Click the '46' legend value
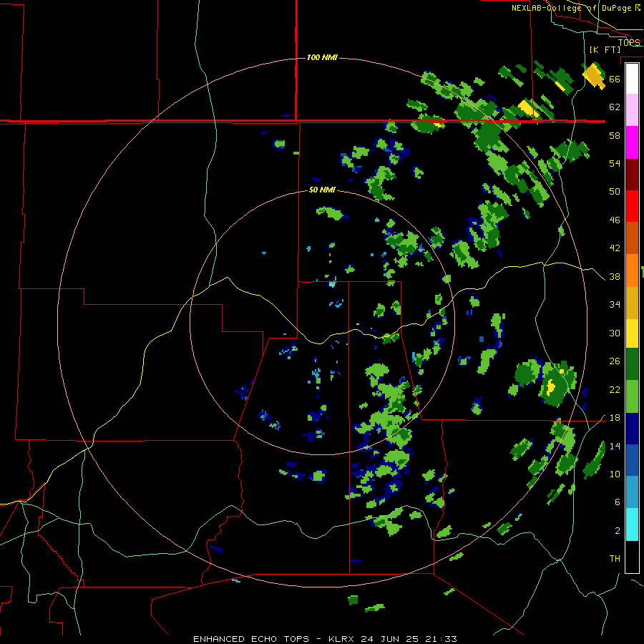Screen dimensions: 644x644 (x=615, y=220)
